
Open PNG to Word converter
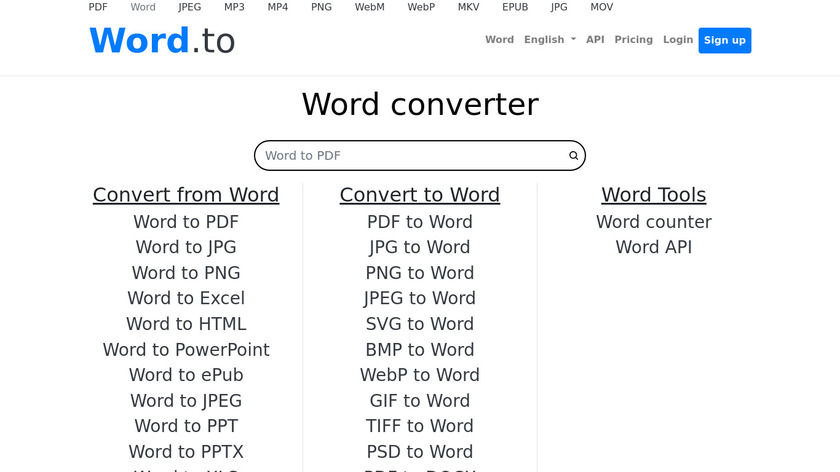[x=419, y=273]
